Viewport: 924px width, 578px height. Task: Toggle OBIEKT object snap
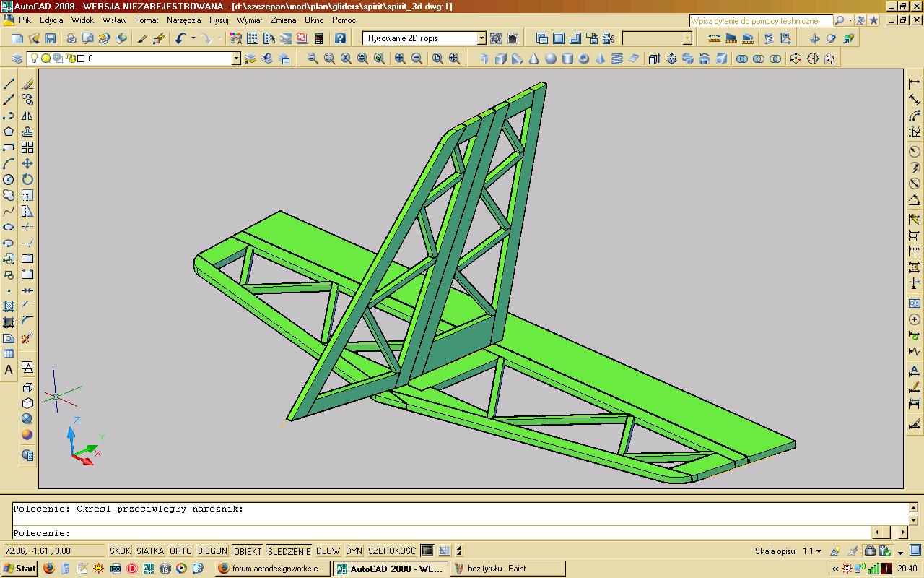coord(248,551)
